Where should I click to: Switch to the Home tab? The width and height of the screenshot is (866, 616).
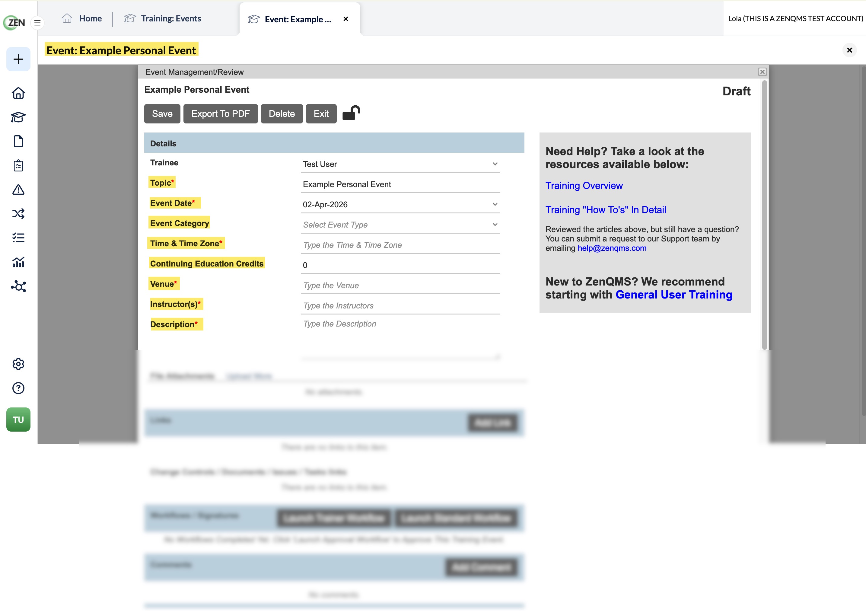[82, 19]
